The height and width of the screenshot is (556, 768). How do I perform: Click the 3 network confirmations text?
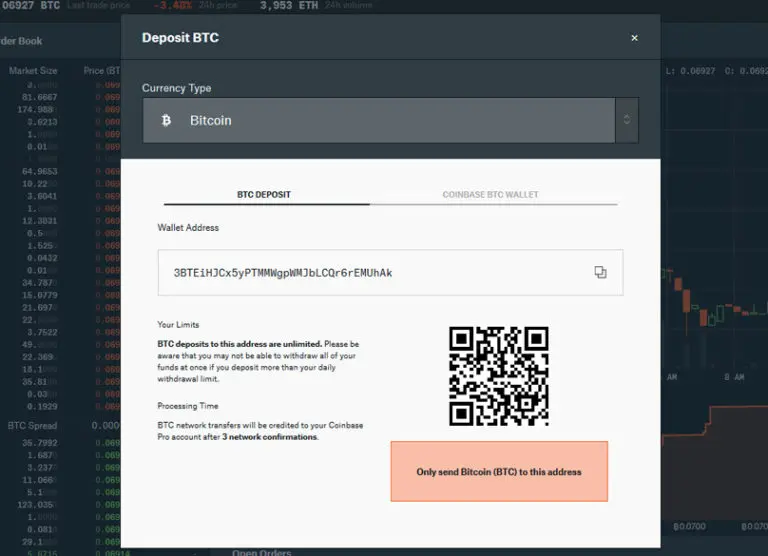[x=270, y=437]
